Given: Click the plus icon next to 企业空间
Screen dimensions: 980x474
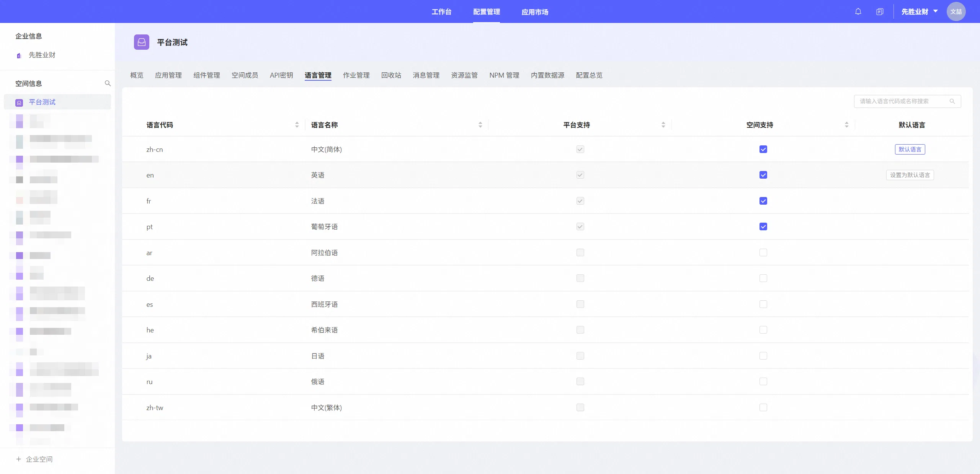Looking at the screenshot, I should [18, 459].
